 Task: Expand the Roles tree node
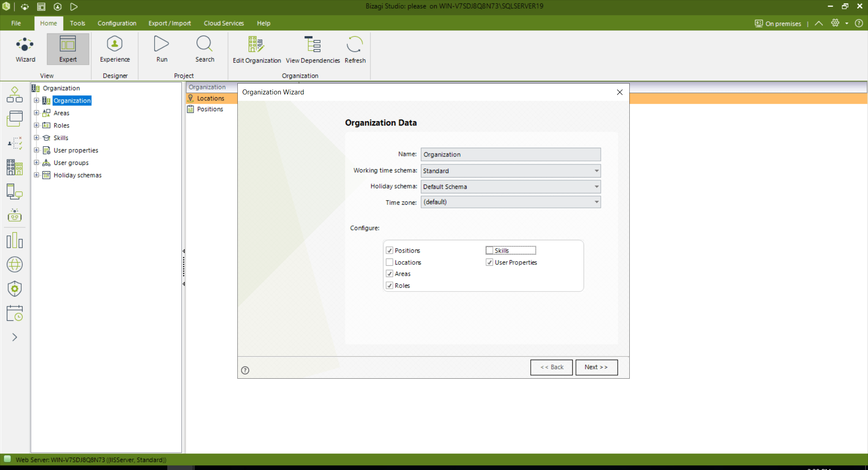(36, 125)
